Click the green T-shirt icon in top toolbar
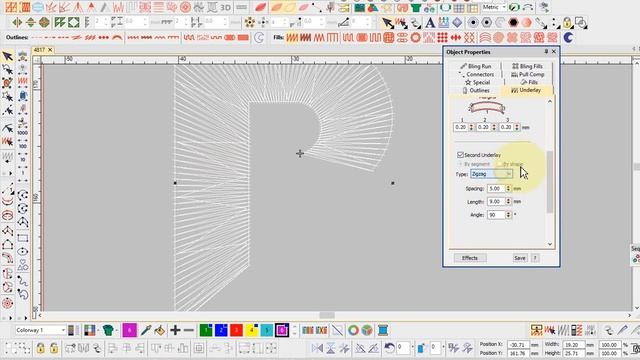The height and width of the screenshot is (360, 640). [x=416, y=7]
